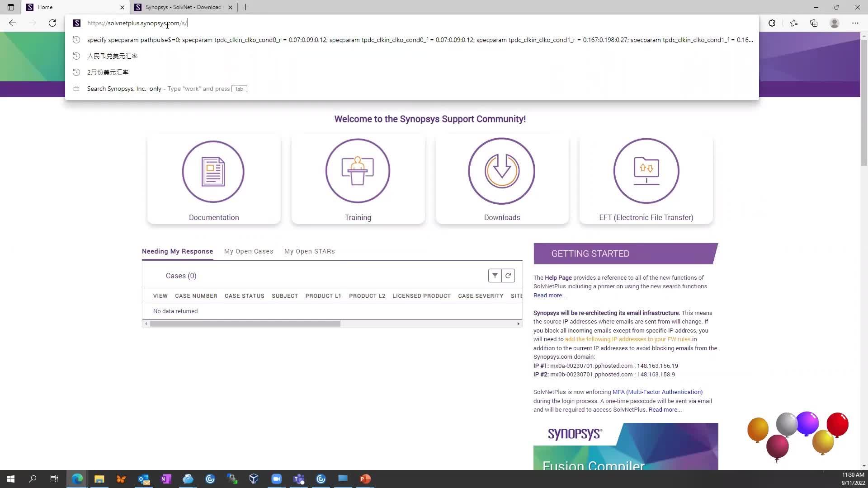Open the Documentation section icon

[x=213, y=172]
